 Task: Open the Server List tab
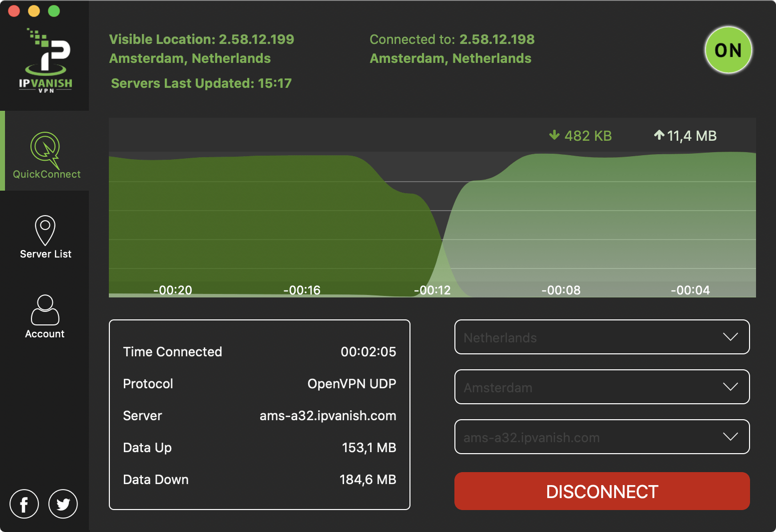(x=45, y=237)
